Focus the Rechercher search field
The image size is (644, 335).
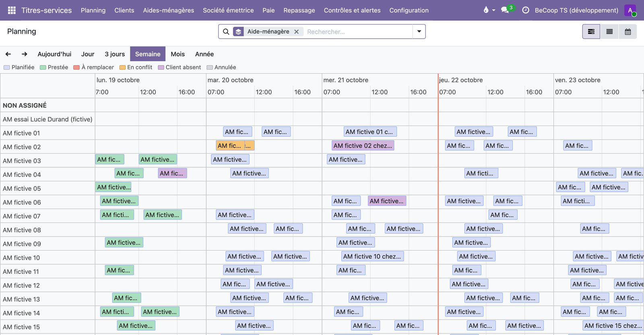358,32
